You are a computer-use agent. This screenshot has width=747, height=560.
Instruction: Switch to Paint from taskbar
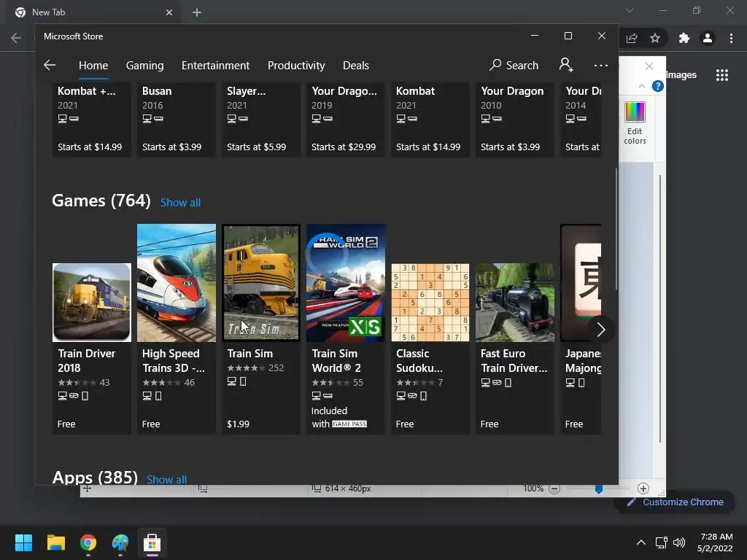(x=120, y=542)
